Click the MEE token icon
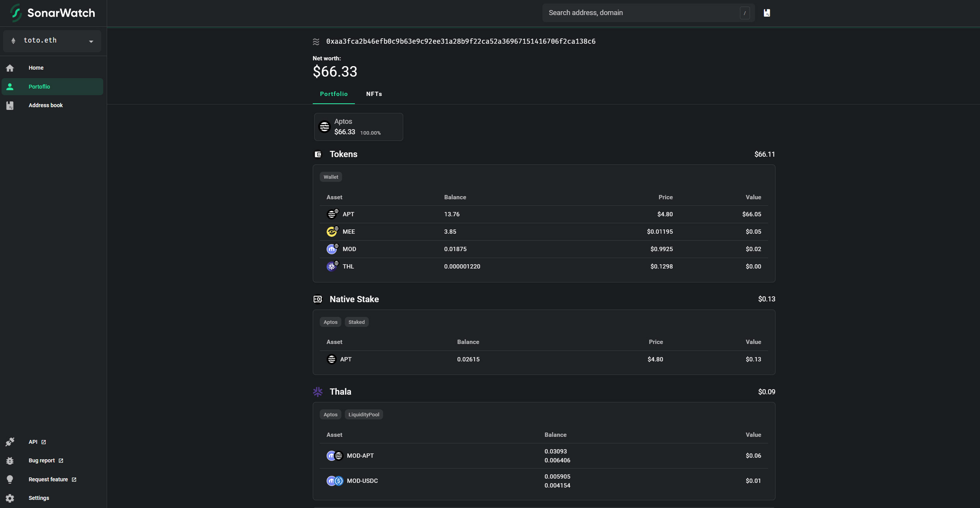 tap(332, 232)
